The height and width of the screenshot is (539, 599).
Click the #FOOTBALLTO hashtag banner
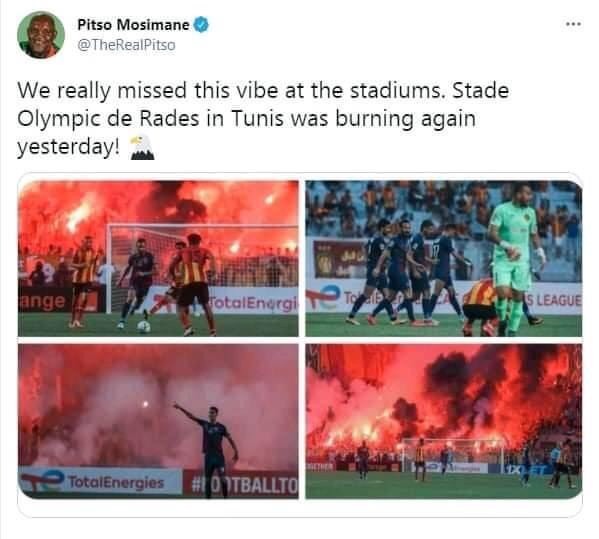click(241, 484)
